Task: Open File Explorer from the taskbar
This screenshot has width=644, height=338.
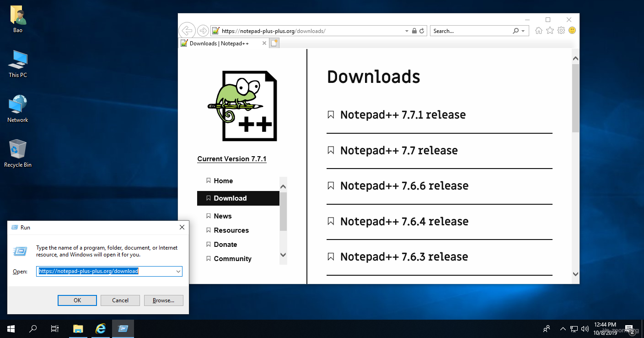Action: [x=78, y=329]
